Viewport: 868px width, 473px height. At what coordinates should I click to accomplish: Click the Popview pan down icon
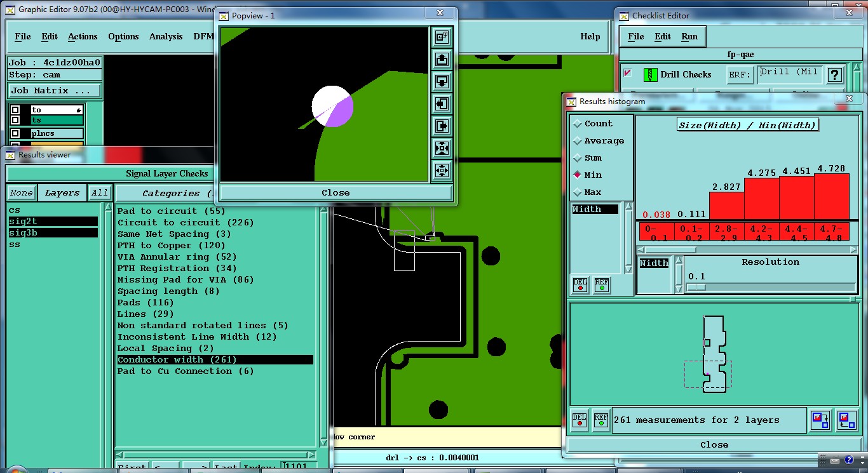[442, 82]
